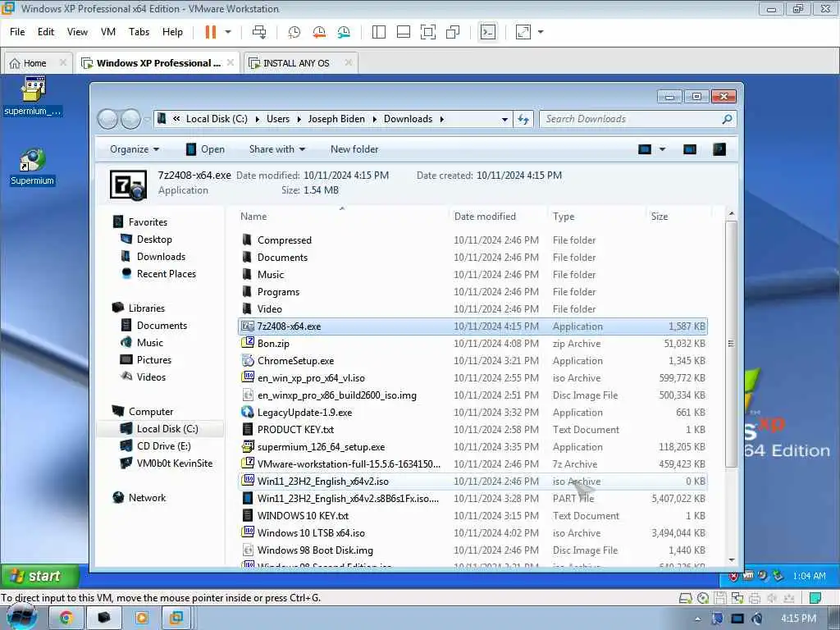Refresh the Downloads folder
The image size is (840, 630).
523,120
